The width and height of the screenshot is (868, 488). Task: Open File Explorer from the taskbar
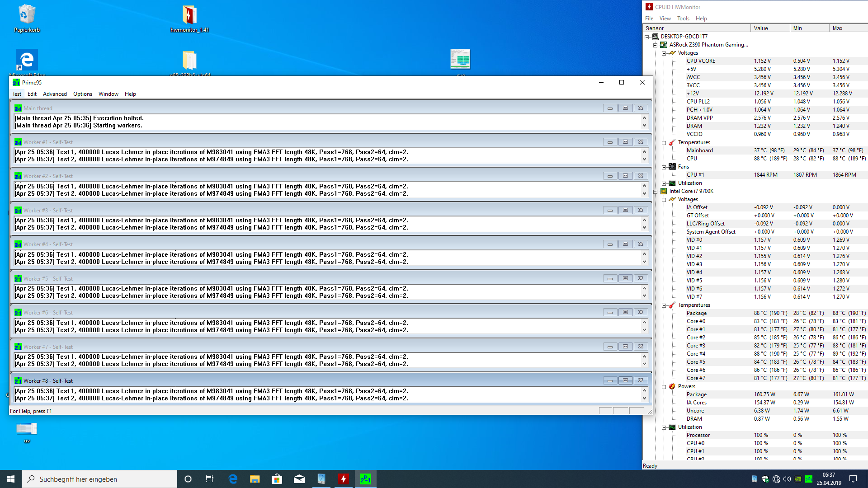(x=255, y=479)
